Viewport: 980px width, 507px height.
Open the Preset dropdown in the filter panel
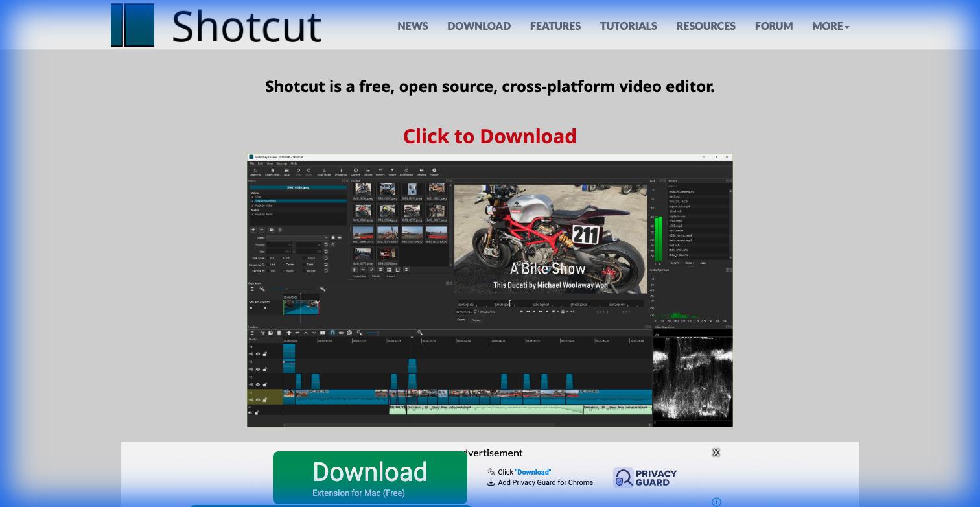point(296,237)
